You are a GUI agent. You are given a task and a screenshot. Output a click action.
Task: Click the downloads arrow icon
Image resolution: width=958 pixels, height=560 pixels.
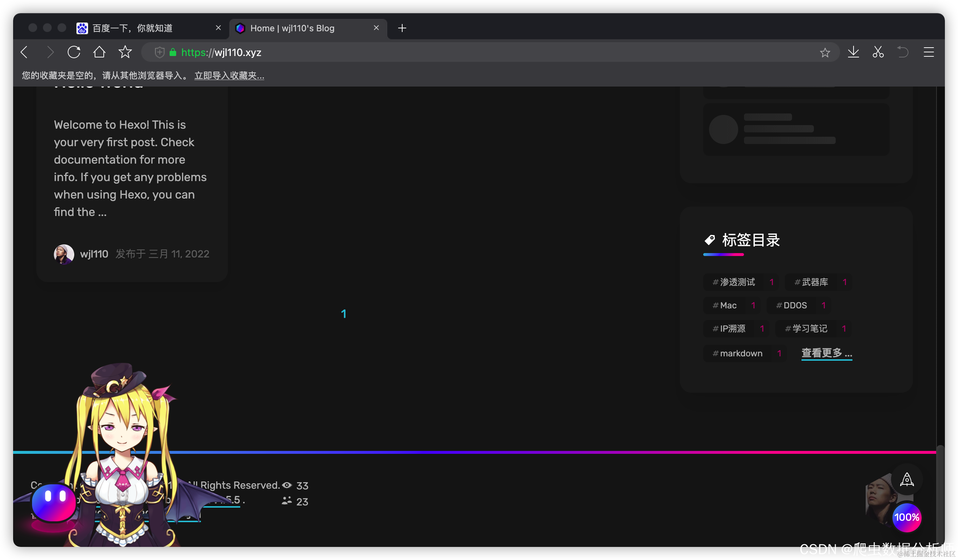click(853, 52)
